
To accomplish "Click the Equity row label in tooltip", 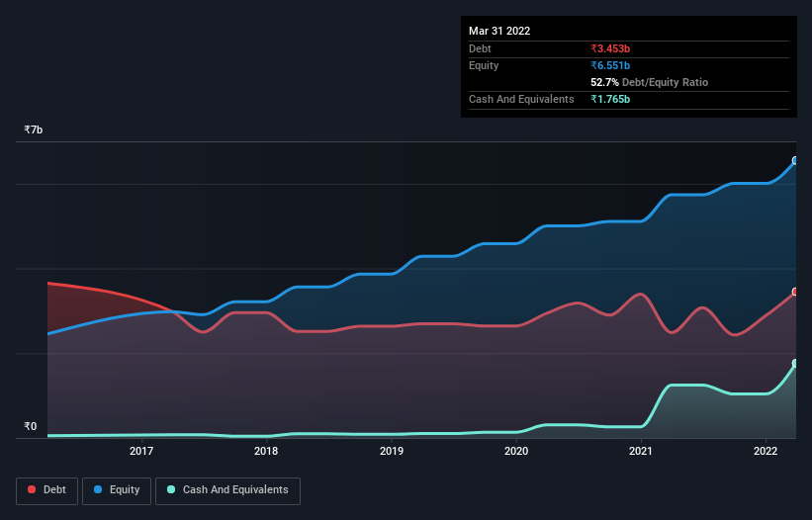I will point(484,65).
